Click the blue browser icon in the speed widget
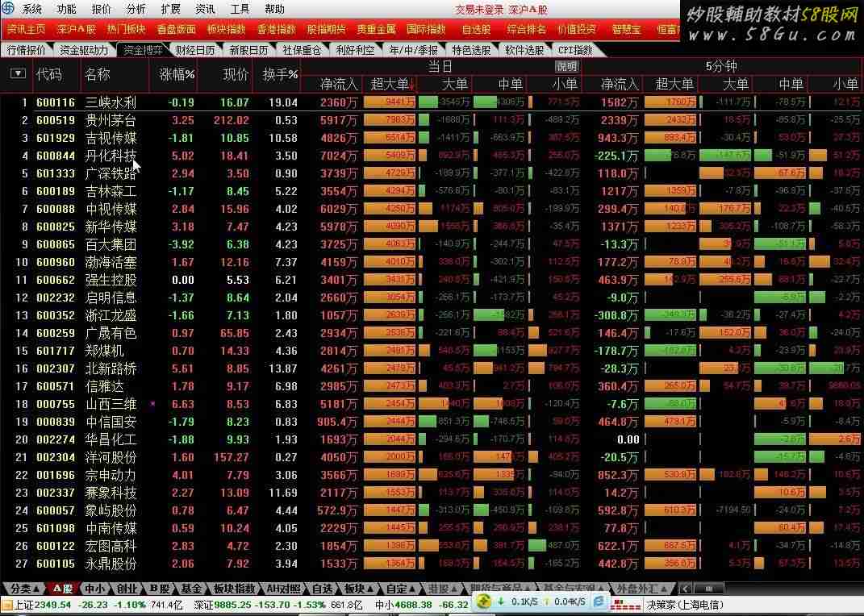 (599, 602)
